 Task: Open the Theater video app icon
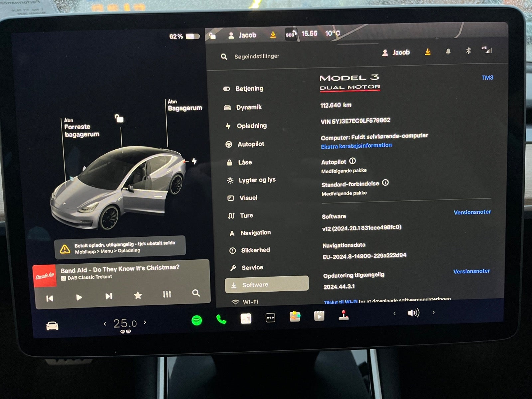tap(319, 316)
